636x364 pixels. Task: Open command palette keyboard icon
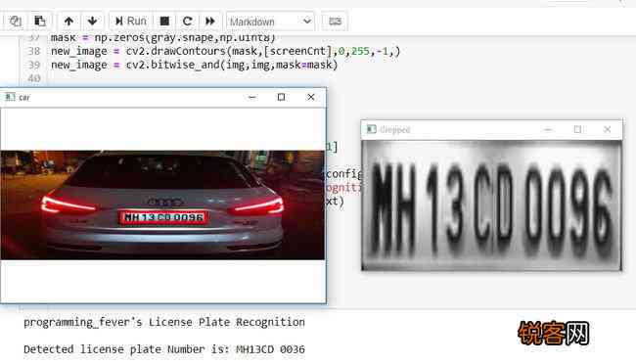pyautogui.click(x=335, y=22)
